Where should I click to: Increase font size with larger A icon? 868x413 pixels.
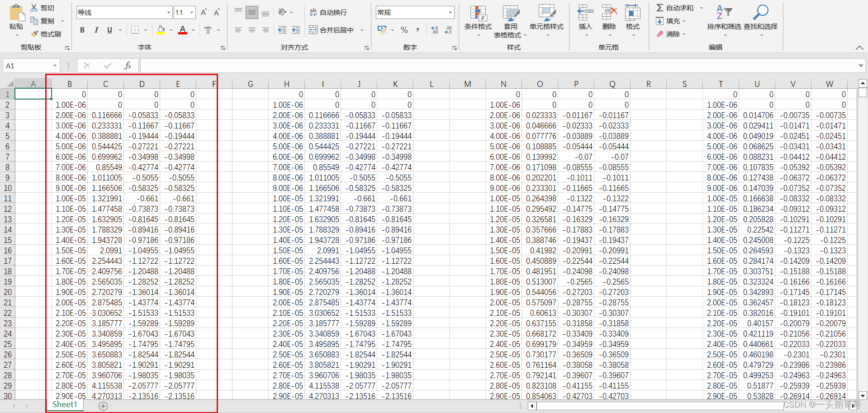[x=204, y=12]
